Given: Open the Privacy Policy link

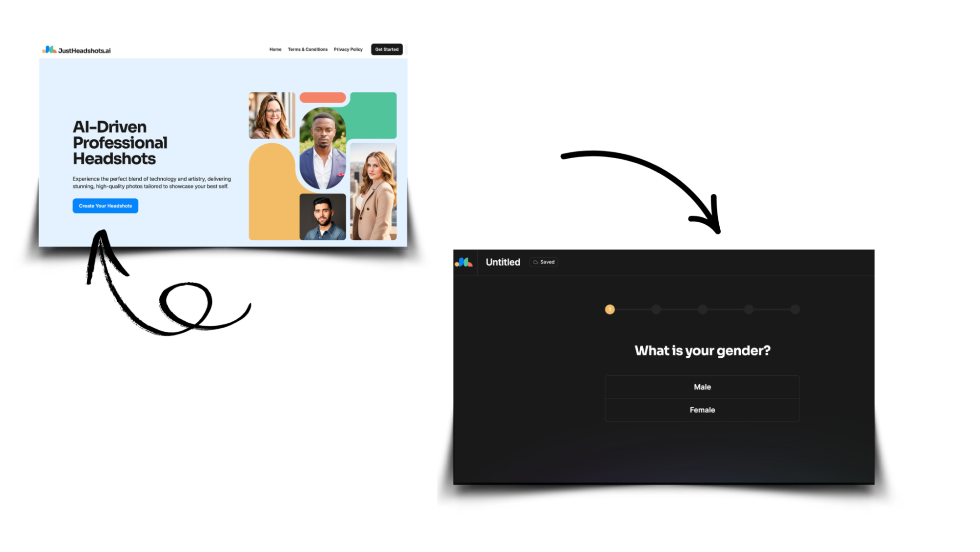Looking at the screenshot, I should click(348, 50).
